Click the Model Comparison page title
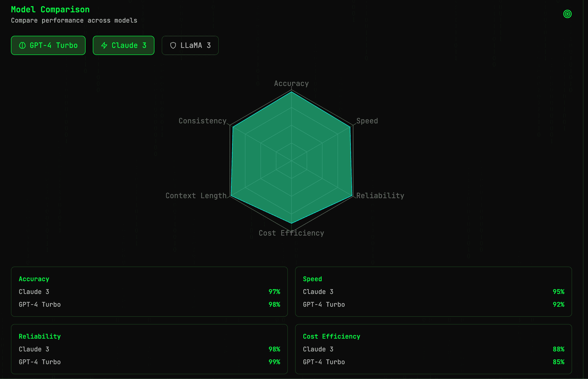 coord(50,9)
